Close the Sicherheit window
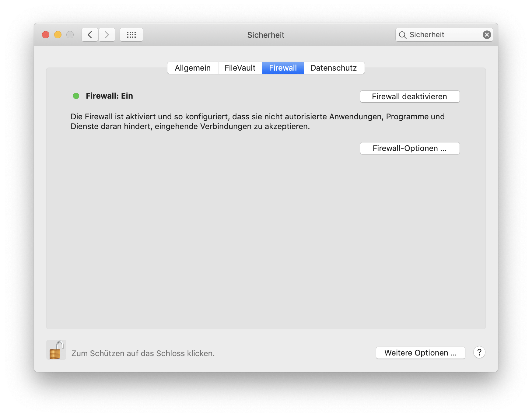Viewport: 532px width, 417px height. (x=46, y=35)
